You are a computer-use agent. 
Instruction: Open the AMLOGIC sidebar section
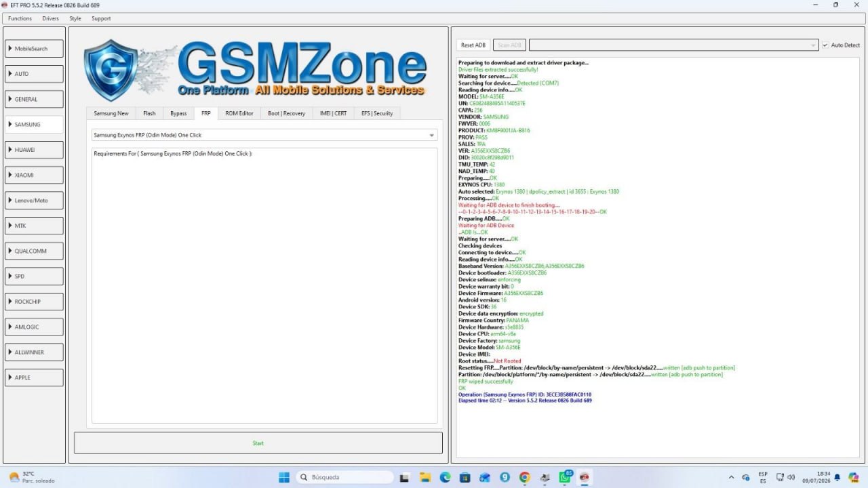[35, 327]
